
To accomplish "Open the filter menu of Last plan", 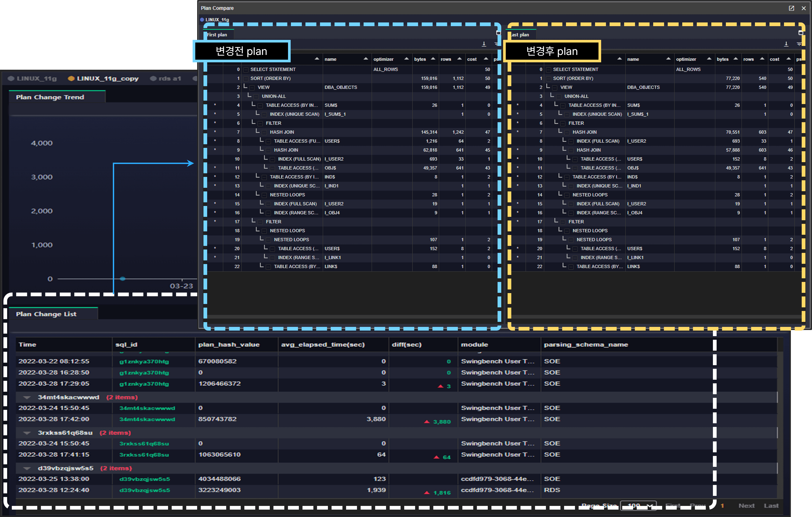I will tap(799, 44).
